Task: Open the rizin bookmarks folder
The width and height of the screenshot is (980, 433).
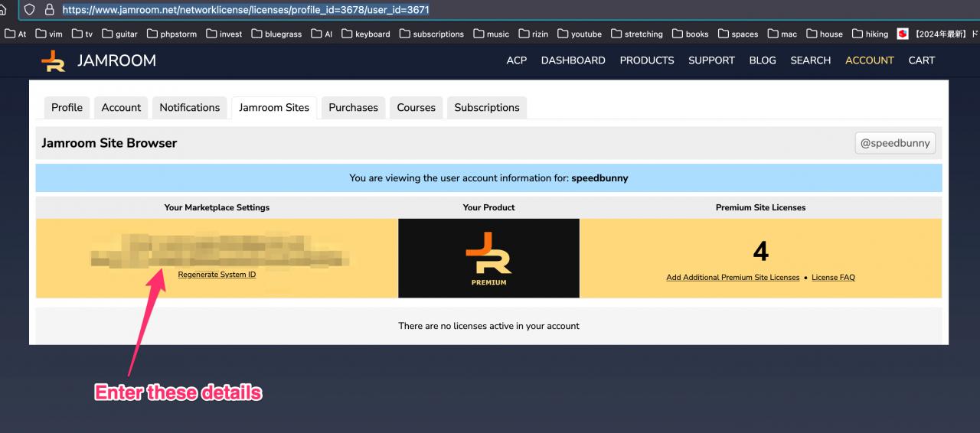Action: 534,34
